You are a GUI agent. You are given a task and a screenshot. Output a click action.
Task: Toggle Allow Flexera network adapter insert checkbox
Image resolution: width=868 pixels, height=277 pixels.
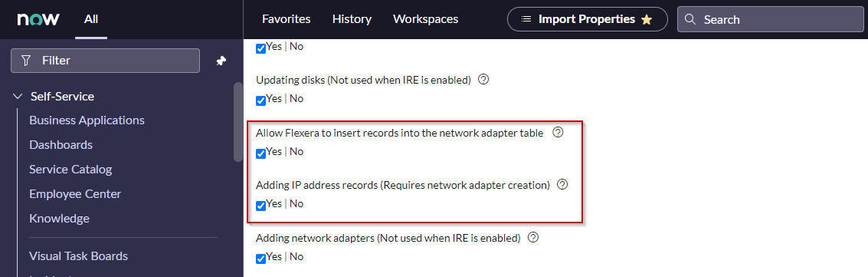pos(260,153)
